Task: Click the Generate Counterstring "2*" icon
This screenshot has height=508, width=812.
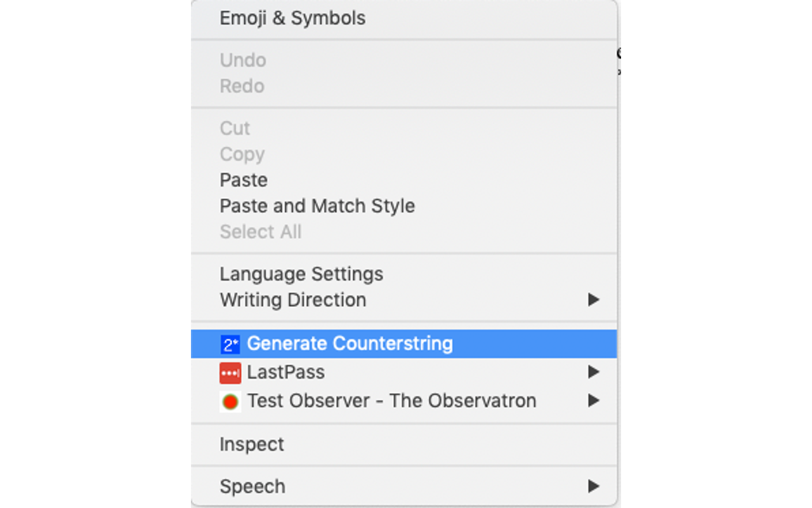Action: (229, 343)
